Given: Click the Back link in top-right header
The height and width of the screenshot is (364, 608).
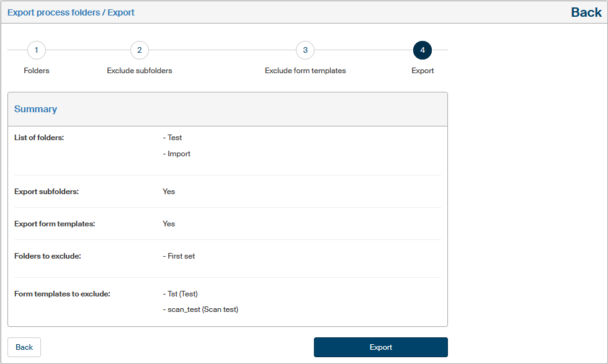Looking at the screenshot, I should tap(586, 12).
